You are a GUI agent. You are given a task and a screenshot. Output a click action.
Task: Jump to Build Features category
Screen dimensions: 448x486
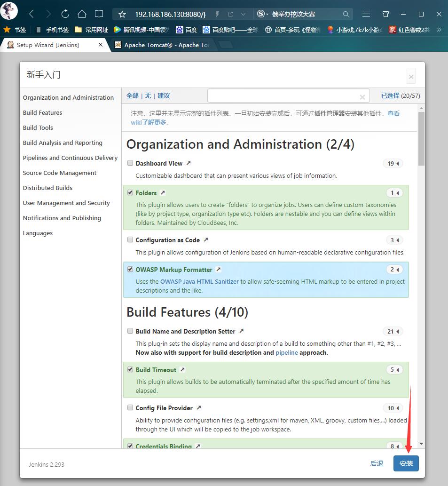point(42,112)
